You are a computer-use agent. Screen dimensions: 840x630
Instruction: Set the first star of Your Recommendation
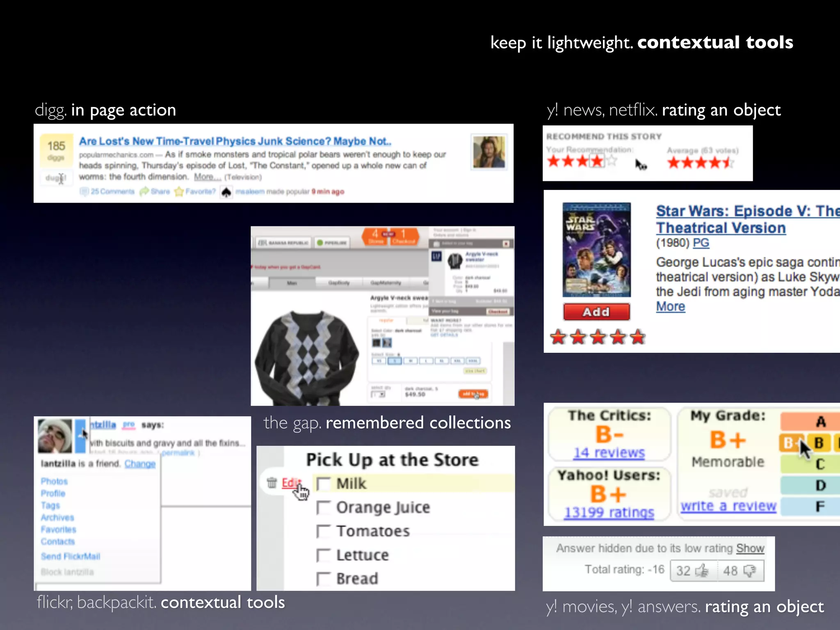(x=554, y=161)
